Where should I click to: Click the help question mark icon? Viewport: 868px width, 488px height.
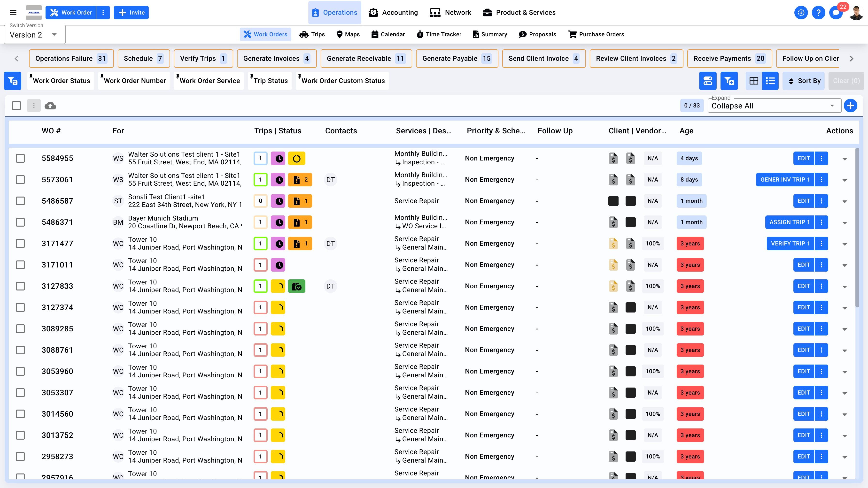click(818, 13)
